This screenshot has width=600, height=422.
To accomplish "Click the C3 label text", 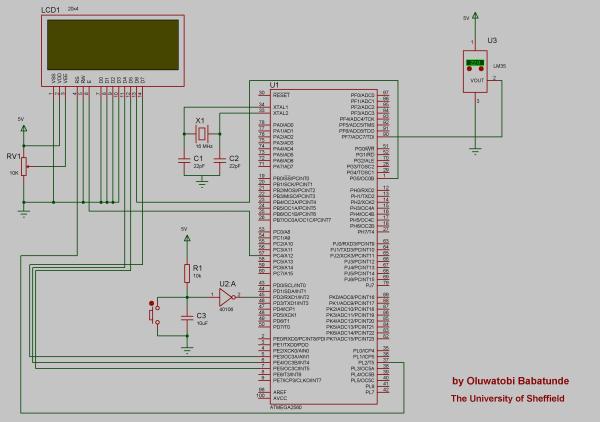I will click(x=201, y=316).
